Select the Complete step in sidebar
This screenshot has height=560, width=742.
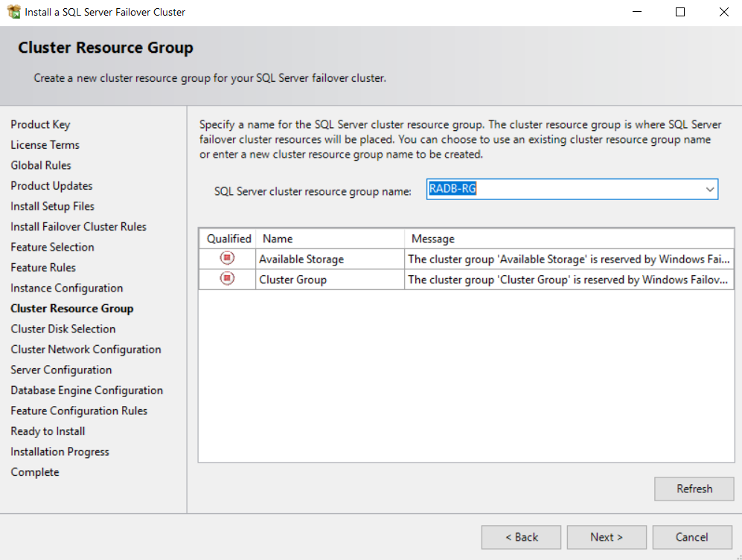click(x=35, y=472)
